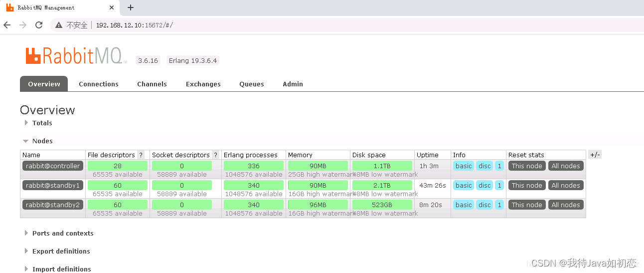This screenshot has width=644, height=273.
Task: Toggle node columns with +/- button
Action: (x=595, y=155)
